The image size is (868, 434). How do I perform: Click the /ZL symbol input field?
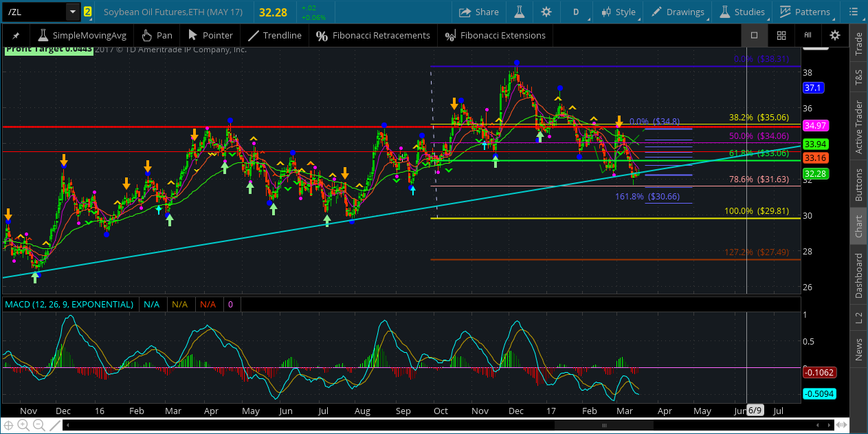(x=34, y=12)
